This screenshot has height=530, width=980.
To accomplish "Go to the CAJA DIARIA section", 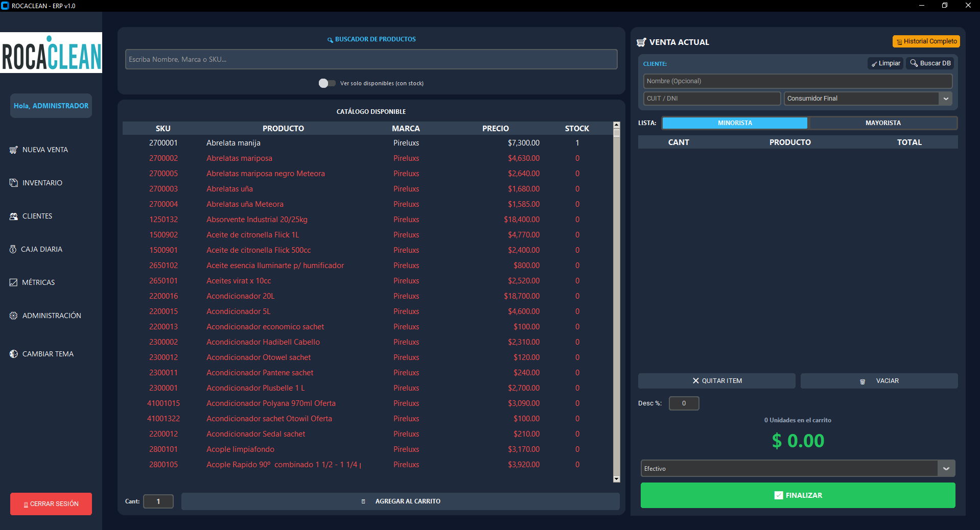I will pos(41,249).
